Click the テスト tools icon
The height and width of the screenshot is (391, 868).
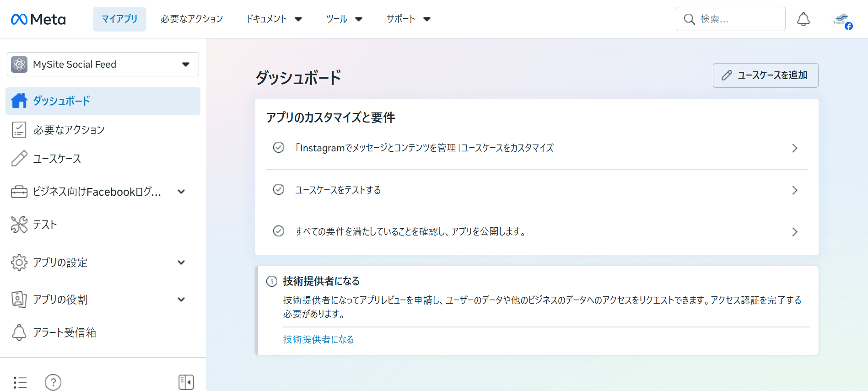[19, 225]
